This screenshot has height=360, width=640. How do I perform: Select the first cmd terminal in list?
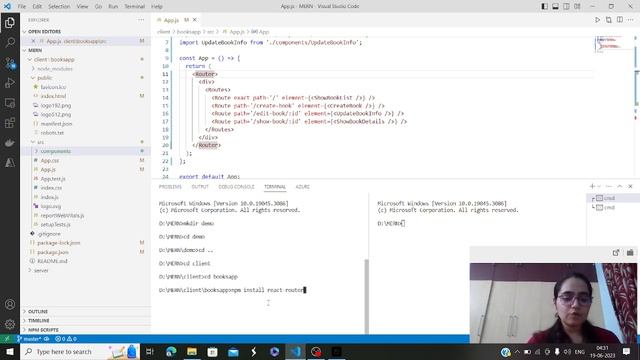tap(609, 198)
